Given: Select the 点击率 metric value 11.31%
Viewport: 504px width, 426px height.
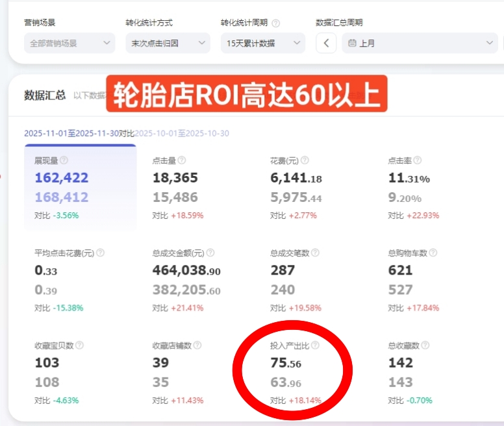Looking at the screenshot, I should pos(409,178).
